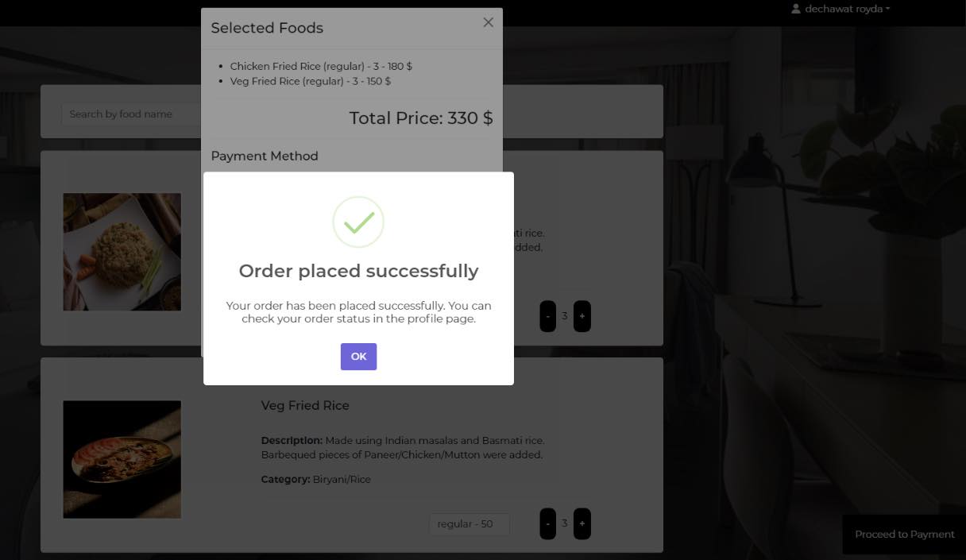This screenshot has height=560, width=966.
Task: Click the Total Price 330 $ text
Action: [420, 118]
